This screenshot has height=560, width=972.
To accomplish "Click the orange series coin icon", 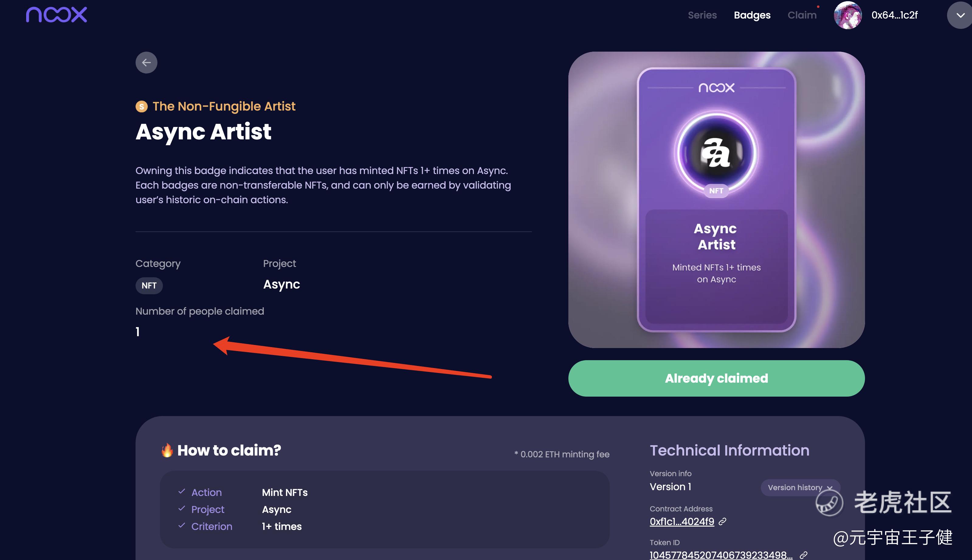I will click(141, 107).
